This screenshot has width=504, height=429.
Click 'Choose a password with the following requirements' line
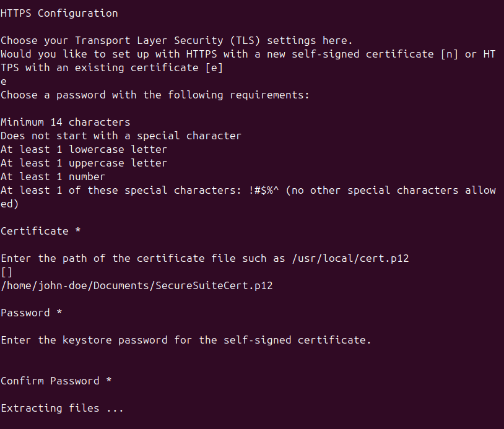click(155, 95)
